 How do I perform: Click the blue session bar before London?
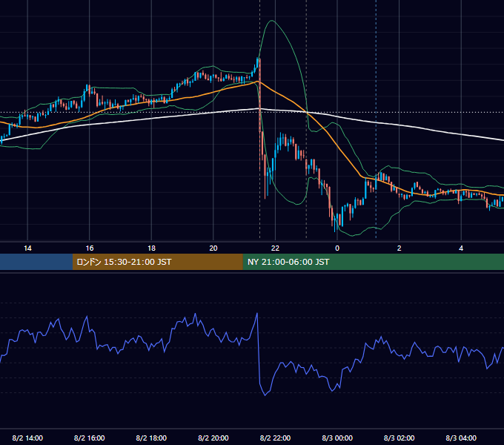tap(36, 262)
